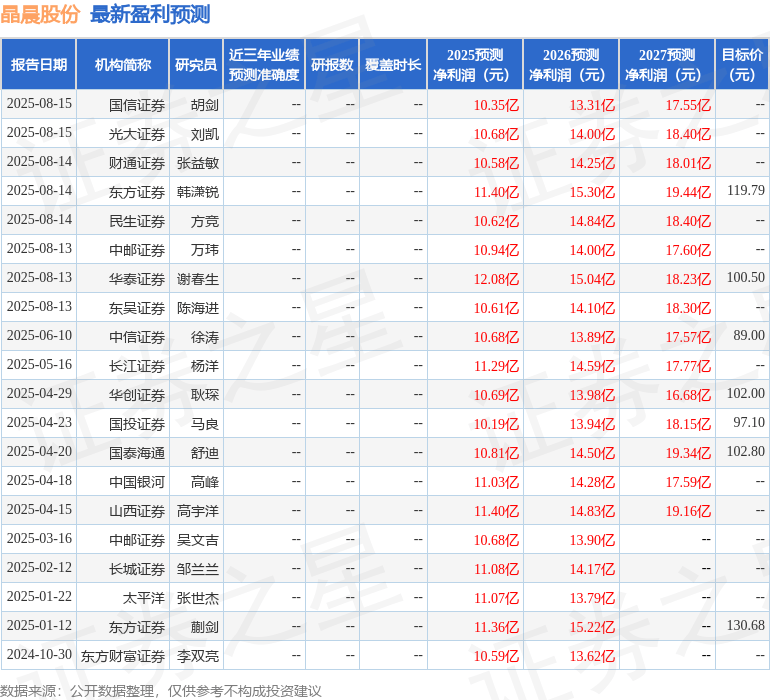Viewport: 770px width, 700px height.
Task: Select the 机构简称 column header
Action: pos(122,65)
